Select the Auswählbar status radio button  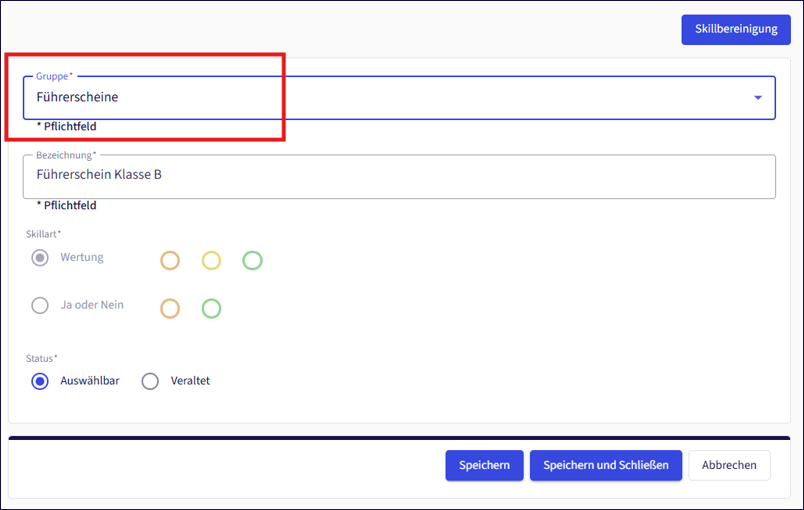coord(40,381)
